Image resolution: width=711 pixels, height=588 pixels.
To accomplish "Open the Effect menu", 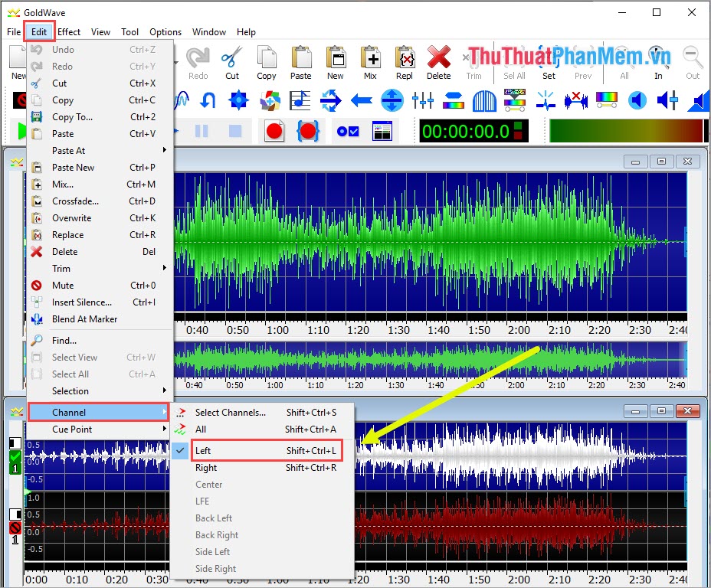I will (68, 31).
